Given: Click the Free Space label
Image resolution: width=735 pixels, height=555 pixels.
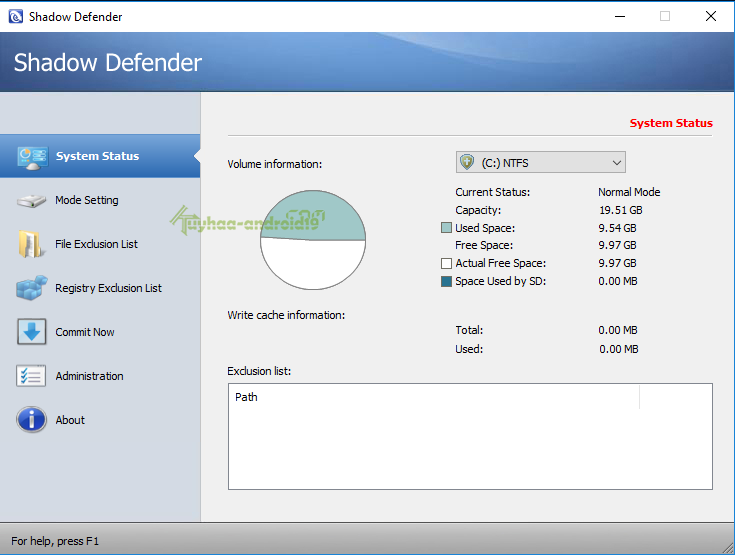Looking at the screenshot, I should coord(484,245).
